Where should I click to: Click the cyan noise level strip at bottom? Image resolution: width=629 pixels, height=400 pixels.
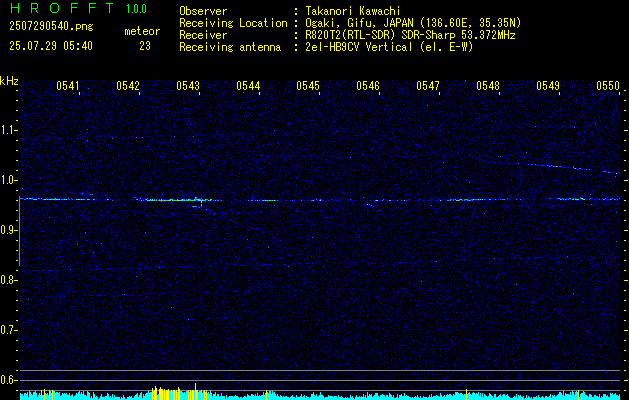coord(320,395)
